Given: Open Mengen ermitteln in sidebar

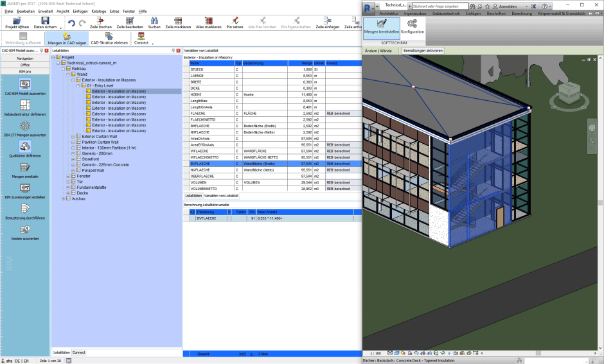Looking at the screenshot, I should 25,170.
